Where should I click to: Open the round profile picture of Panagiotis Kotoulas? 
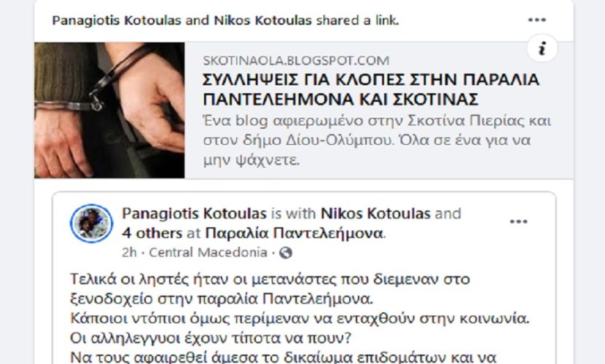(x=91, y=223)
